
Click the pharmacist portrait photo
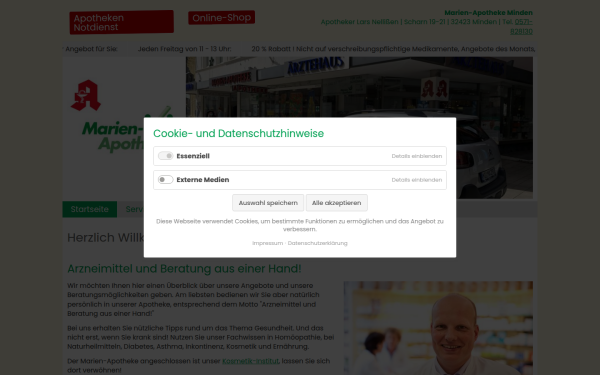tap(438, 328)
